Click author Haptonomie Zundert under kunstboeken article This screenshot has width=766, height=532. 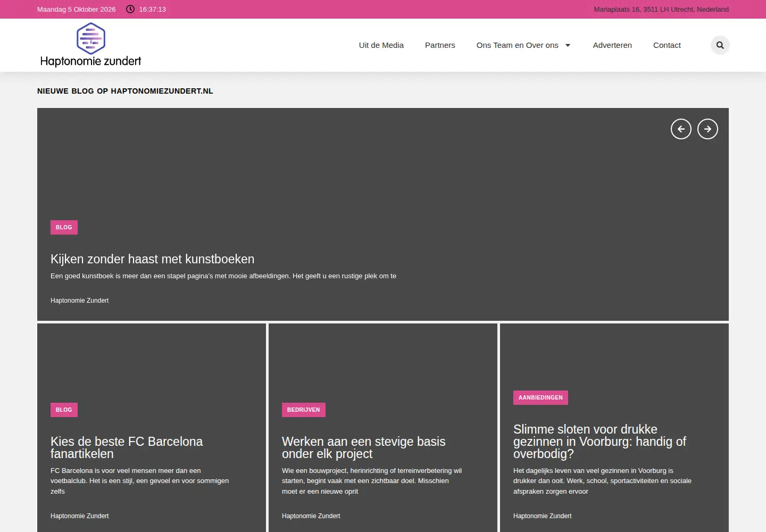[79, 301]
